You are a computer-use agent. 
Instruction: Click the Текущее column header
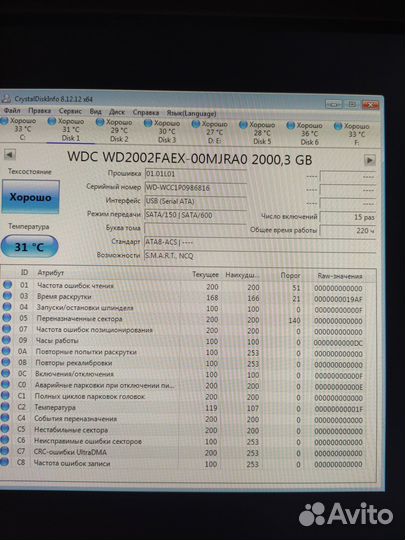[205, 274]
